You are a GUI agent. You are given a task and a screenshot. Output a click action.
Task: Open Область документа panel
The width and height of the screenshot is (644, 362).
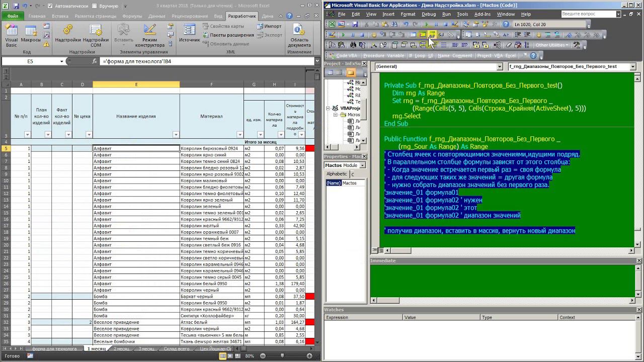coord(299,35)
